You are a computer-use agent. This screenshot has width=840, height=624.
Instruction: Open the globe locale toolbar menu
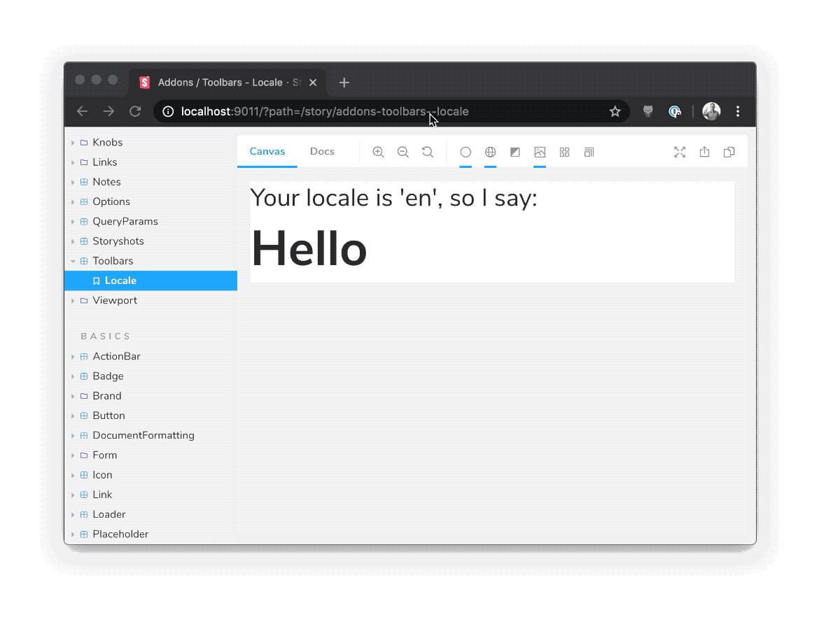click(490, 152)
